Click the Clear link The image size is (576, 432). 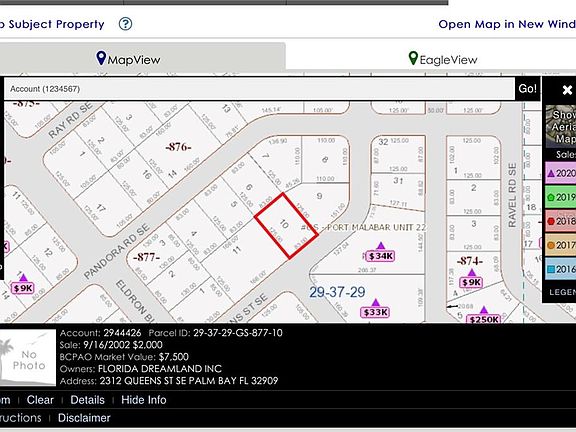[40, 400]
